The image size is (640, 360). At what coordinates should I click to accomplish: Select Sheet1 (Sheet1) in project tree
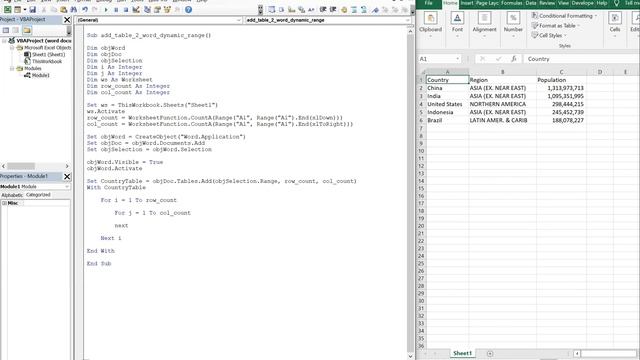[x=48, y=54]
